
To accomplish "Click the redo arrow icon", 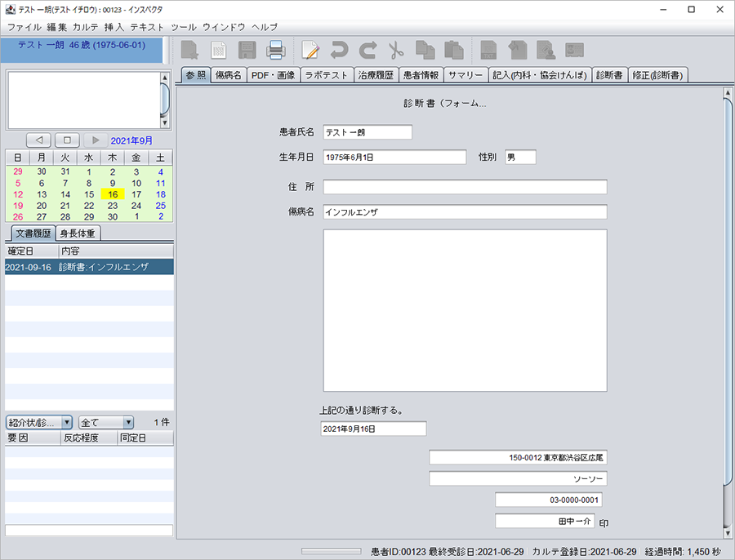I will tap(367, 50).
